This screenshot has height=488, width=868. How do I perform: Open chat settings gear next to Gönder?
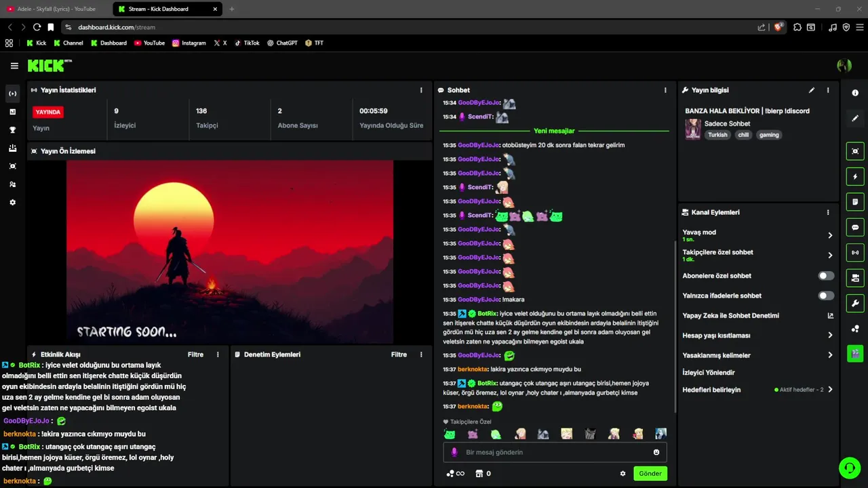tap(623, 474)
